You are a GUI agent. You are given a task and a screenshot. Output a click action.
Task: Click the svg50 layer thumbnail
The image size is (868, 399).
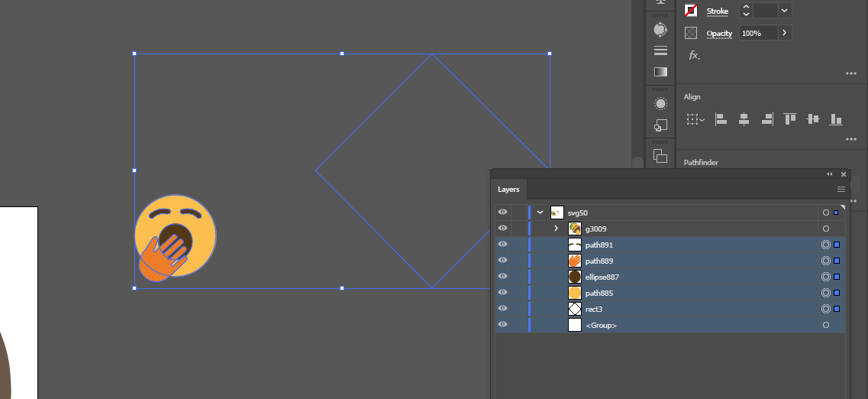(557, 212)
